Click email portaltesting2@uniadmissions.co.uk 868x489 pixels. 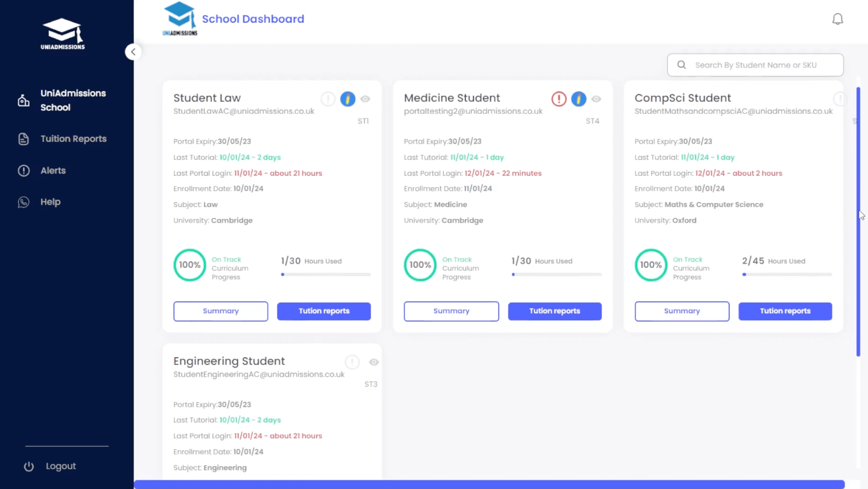(473, 111)
